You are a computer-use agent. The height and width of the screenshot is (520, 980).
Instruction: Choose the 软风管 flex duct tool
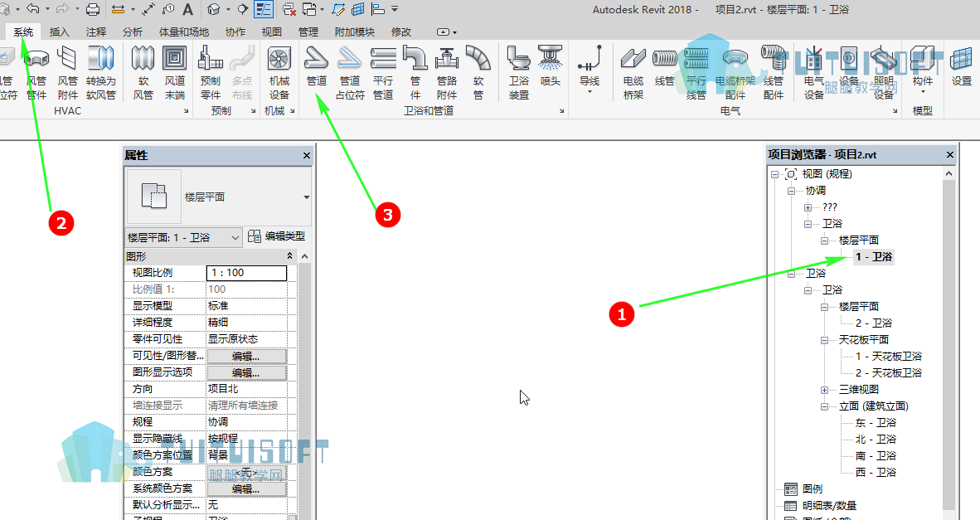pos(143,72)
